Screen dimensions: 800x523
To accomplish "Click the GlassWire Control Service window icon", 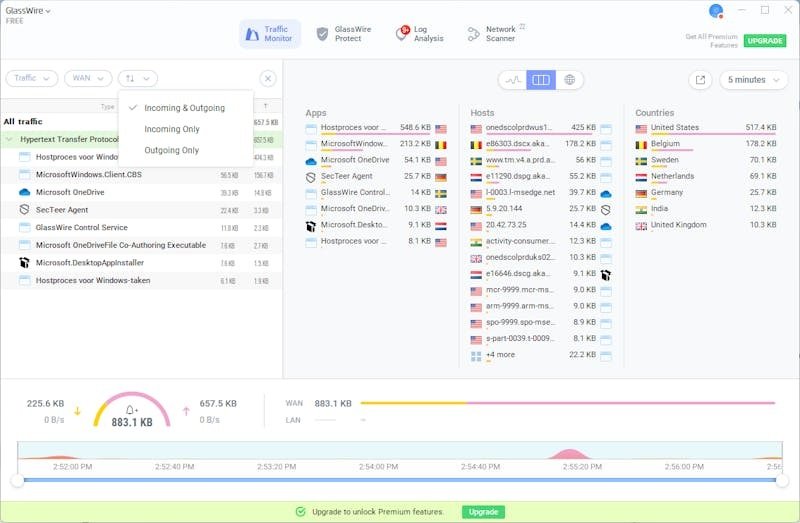I will pyautogui.click(x=24, y=228).
